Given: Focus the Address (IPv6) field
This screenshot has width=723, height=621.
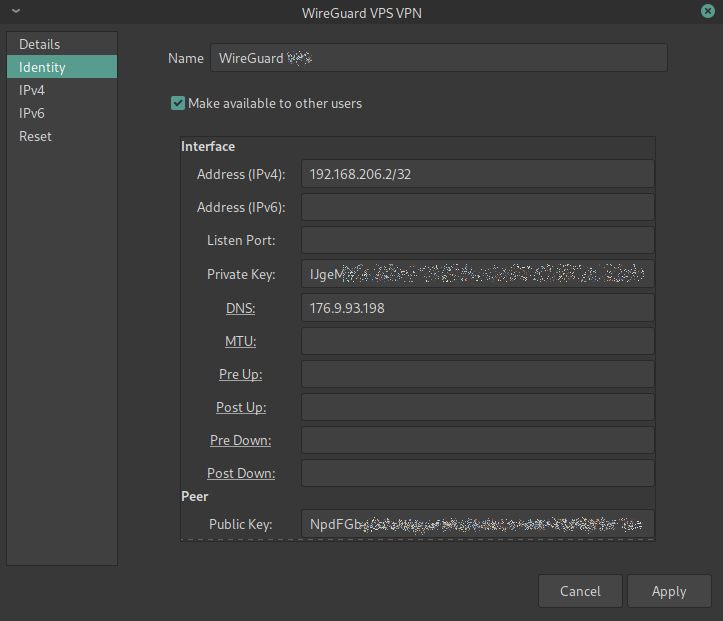Looking at the screenshot, I should pos(478,207).
